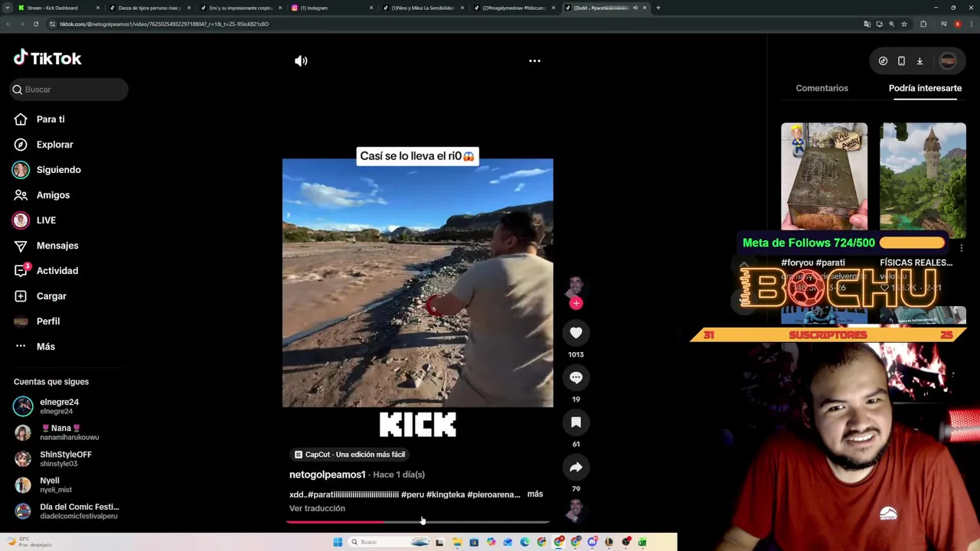The height and width of the screenshot is (551, 980).
Task: Open Copilot from taskbar
Action: (491, 542)
